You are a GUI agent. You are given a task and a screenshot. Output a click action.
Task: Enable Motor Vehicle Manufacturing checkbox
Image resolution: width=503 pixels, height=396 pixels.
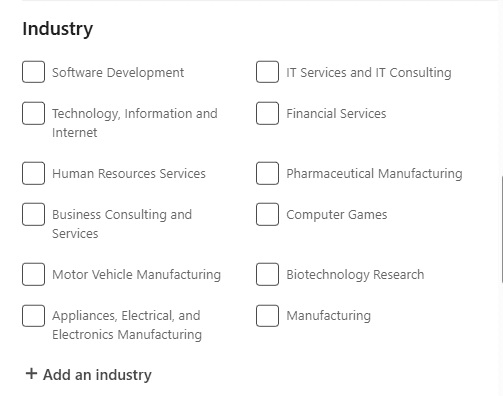(33, 274)
